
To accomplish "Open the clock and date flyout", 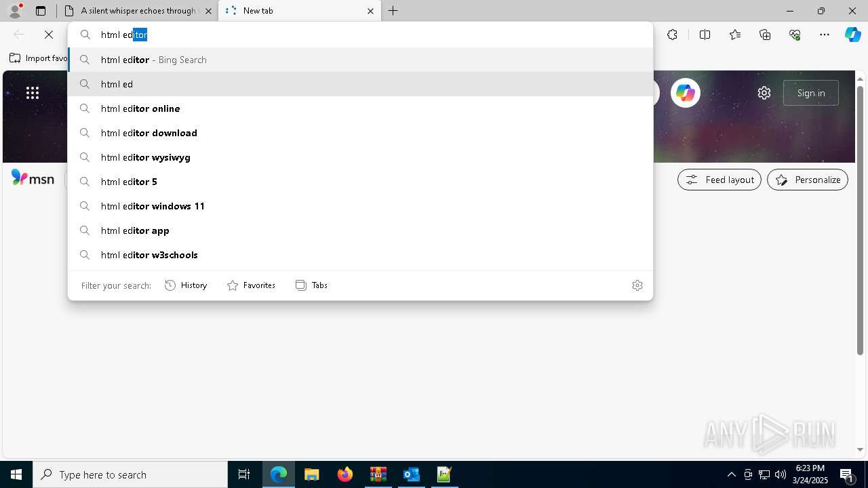I will coord(810,474).
